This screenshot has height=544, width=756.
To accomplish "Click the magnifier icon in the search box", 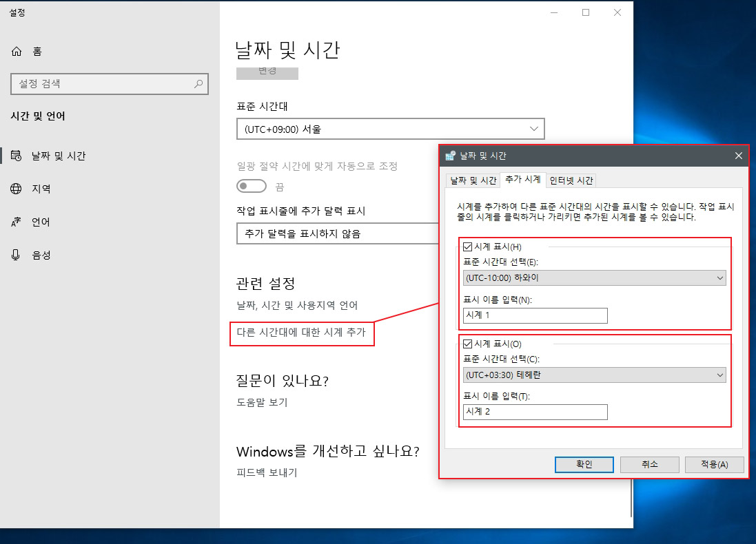I will click(x=199, y=84).
